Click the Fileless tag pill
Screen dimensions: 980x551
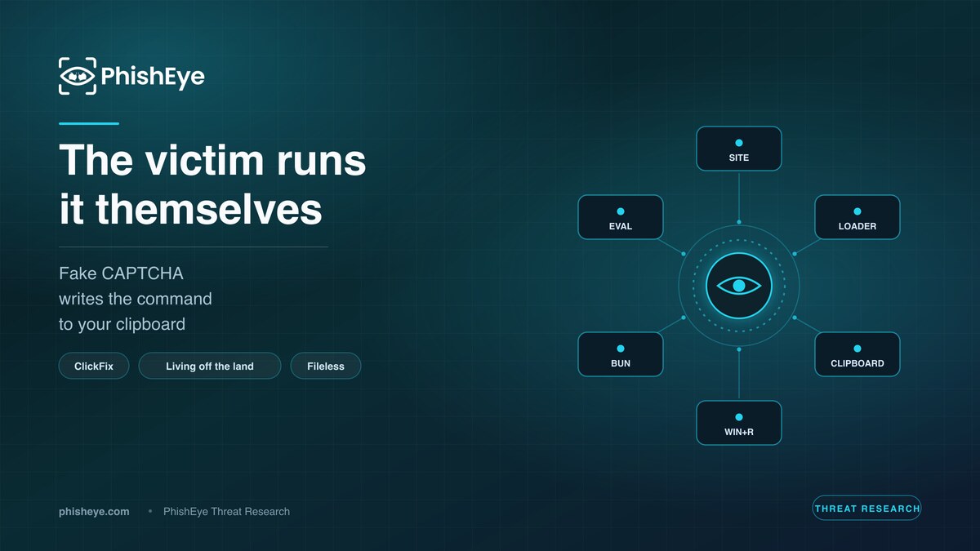pyautogui.click(x=326, y=366)
